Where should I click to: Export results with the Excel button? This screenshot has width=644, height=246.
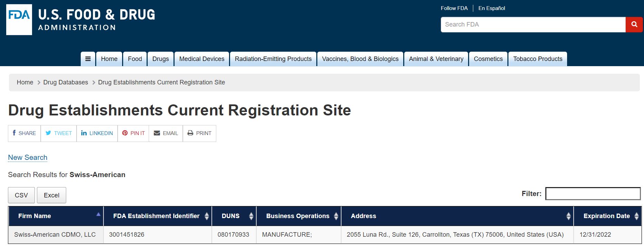click(51, 195)
